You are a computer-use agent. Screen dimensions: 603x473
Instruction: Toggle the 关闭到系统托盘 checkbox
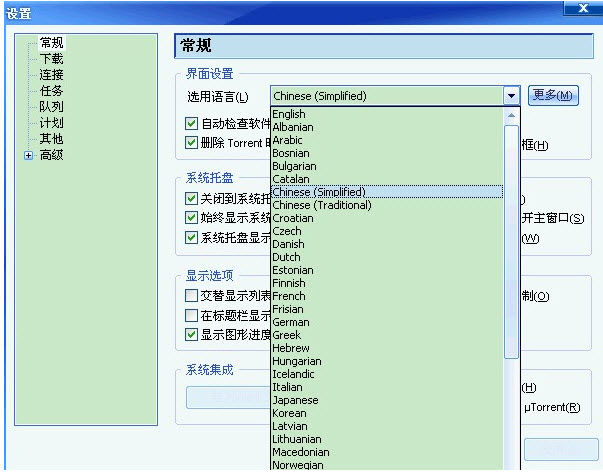tap(192, 199)
